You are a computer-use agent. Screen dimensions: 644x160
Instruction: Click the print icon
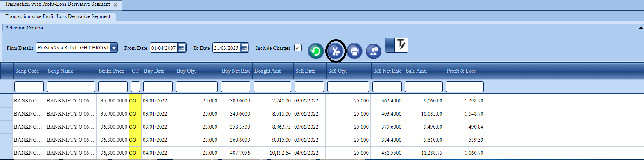point(354,51)
